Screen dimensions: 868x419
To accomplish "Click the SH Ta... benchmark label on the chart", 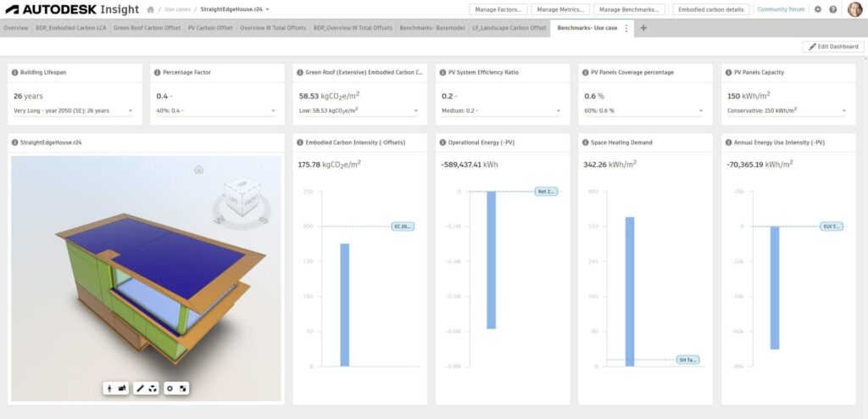I will [688, 360].
